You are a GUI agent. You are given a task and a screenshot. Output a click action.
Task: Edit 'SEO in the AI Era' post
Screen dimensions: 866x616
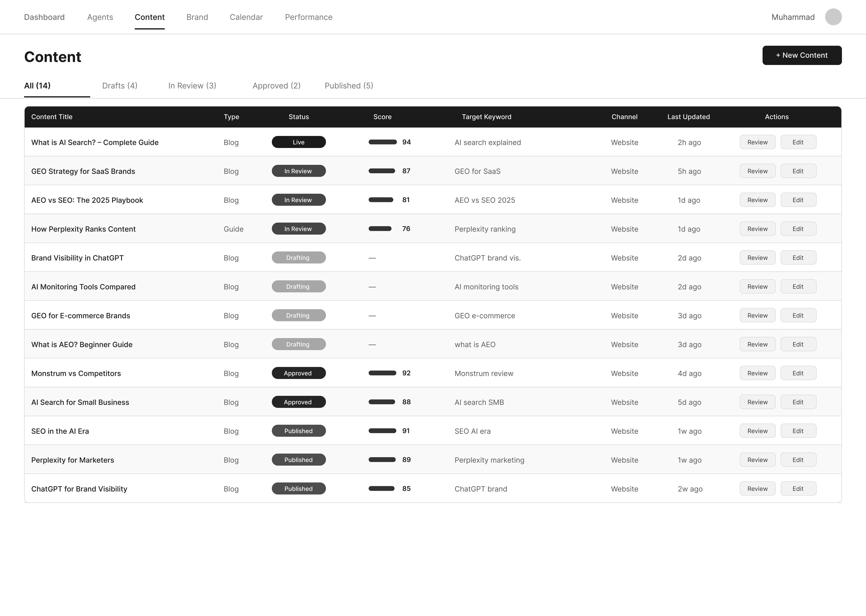pyautogui.click(x=798, y=431)
